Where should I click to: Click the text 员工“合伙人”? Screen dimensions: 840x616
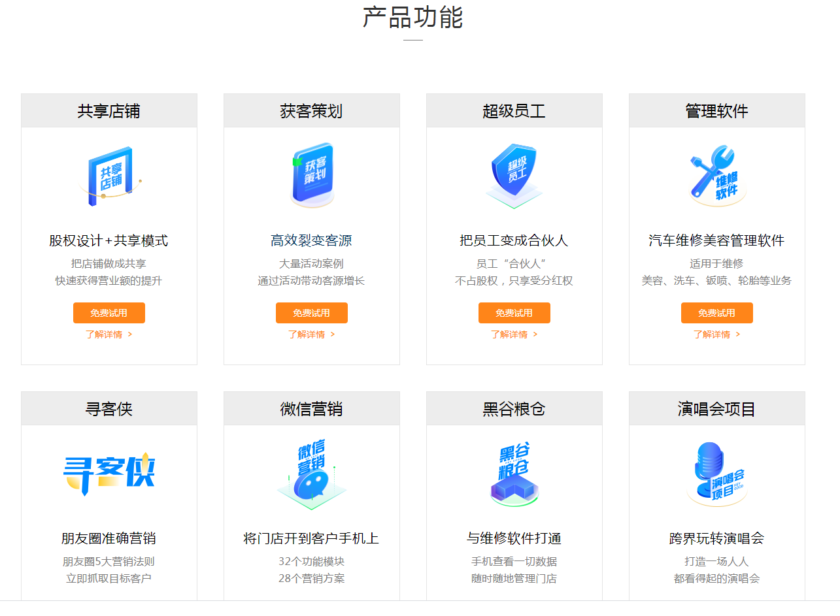[511, 264]
